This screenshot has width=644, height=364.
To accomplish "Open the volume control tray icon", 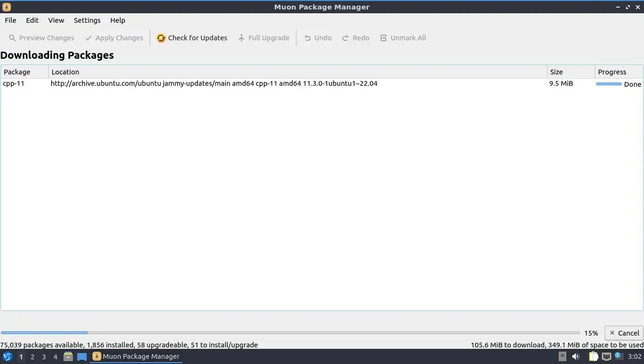I will pos(576,356).
